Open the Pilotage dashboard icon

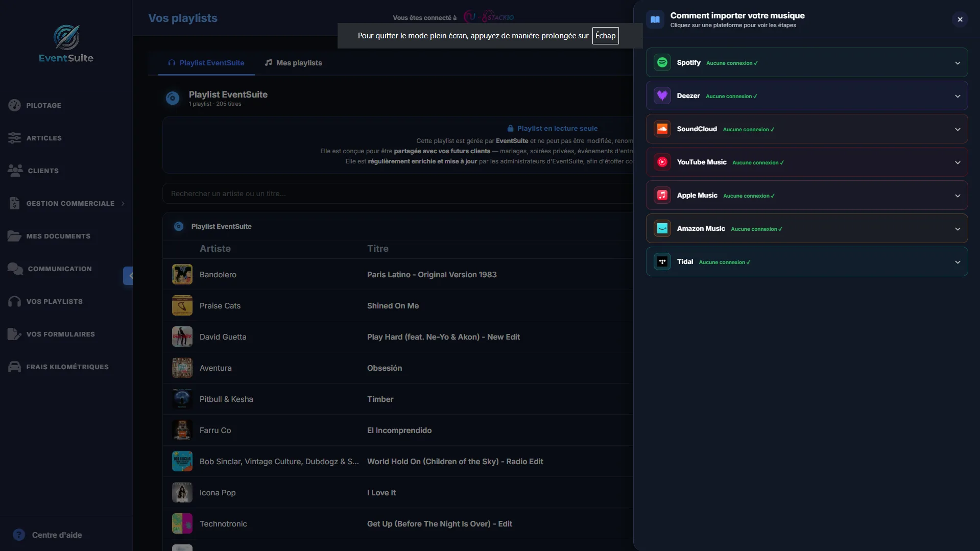pyautogui.click(x=14, y=105)
